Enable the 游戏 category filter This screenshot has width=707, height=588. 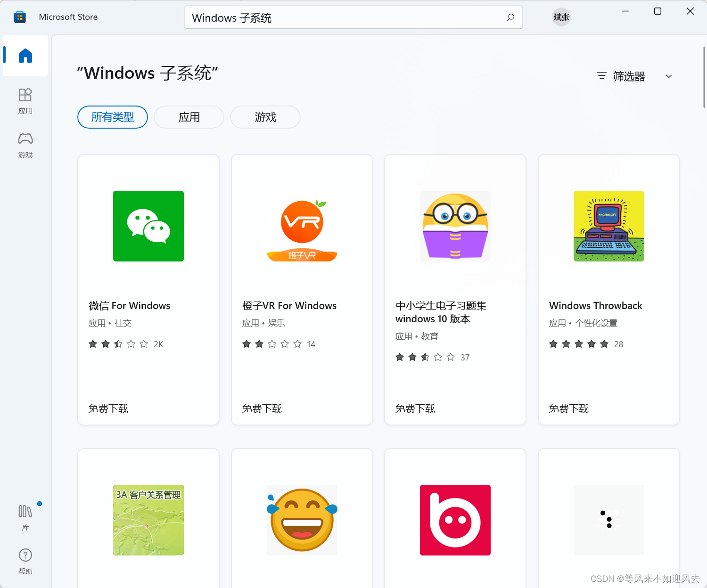pos(265,117)
